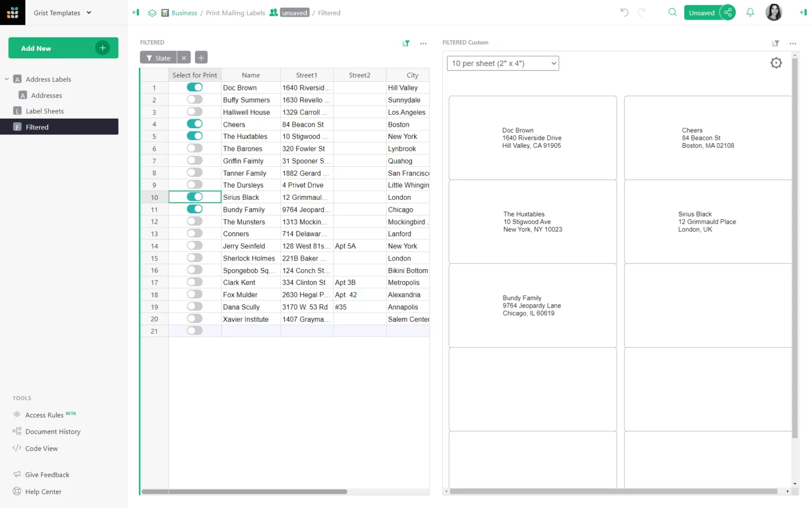812x508 pixels.
Task: Click the notifications bell icon
Action: (x=750, y=12)
